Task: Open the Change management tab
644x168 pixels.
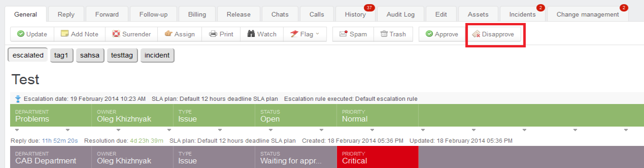Action: click(587, 14)
